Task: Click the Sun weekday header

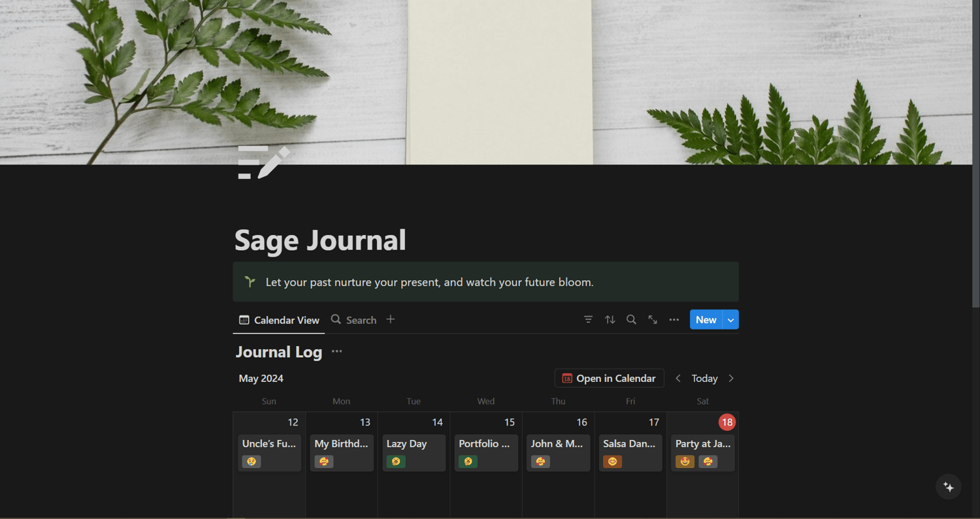Action: coord(269,401)
